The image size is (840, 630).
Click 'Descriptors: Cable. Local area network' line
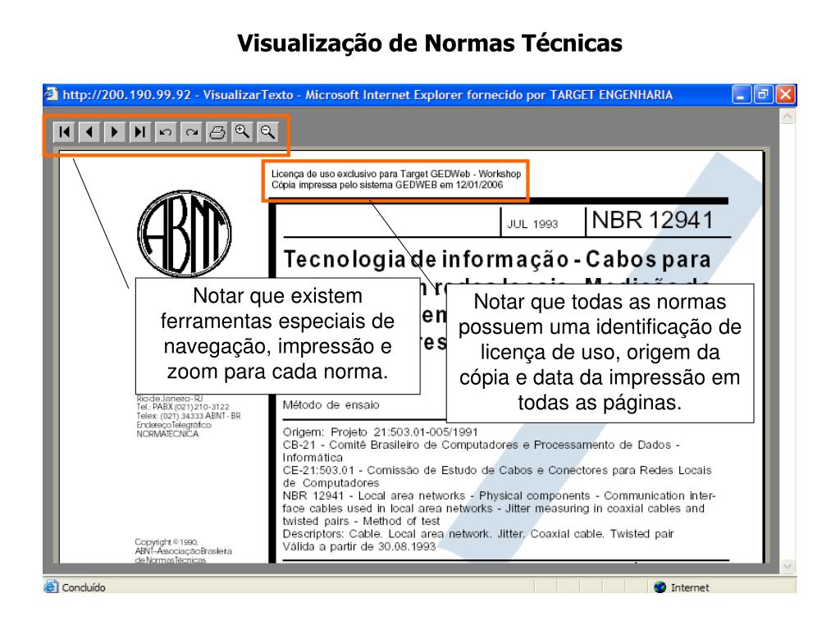(478, 533)
